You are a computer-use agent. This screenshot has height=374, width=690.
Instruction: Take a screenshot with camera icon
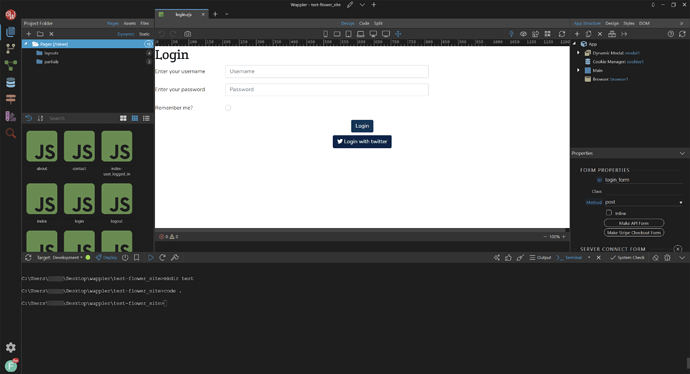187,34
